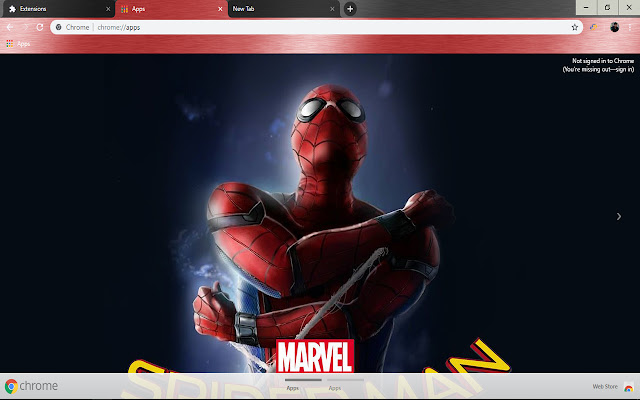Image resolution: width=640 pixels, height=400 pixels.
Task: Switch to the New Tab tab
Action: point(284,9)
